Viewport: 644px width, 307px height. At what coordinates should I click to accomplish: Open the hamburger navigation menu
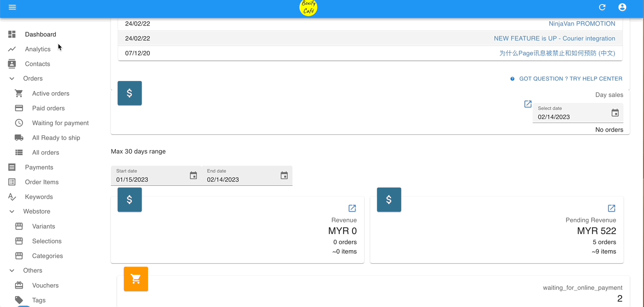(12, 7)
